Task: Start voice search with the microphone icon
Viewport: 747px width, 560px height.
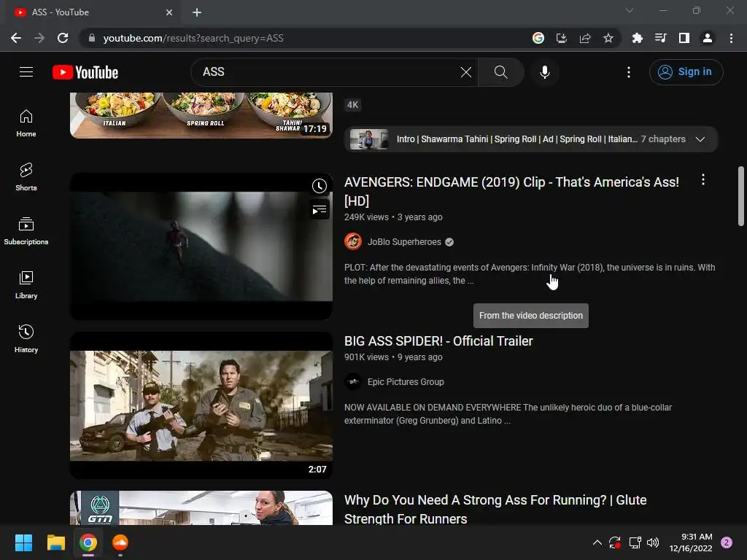Action: click(x=545, y=72)
